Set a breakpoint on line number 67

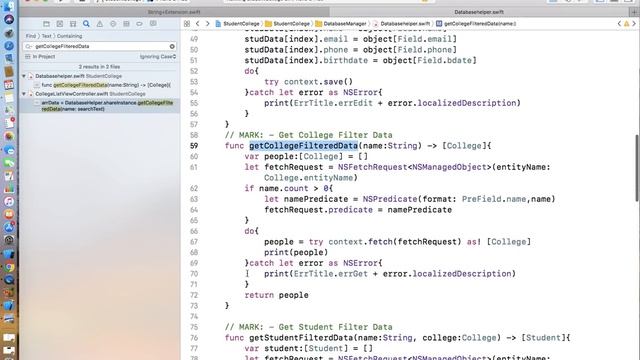pos(194,242)
